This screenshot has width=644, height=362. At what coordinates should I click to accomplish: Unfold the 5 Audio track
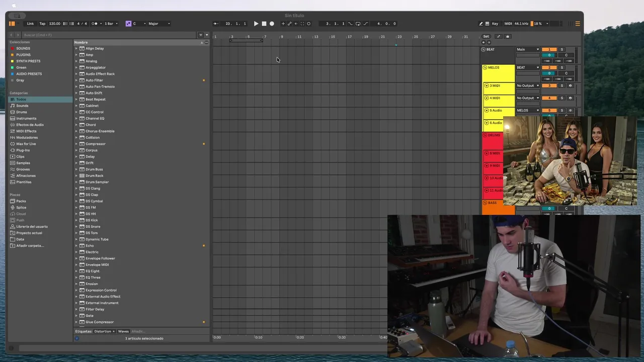(x=487, y=110)
